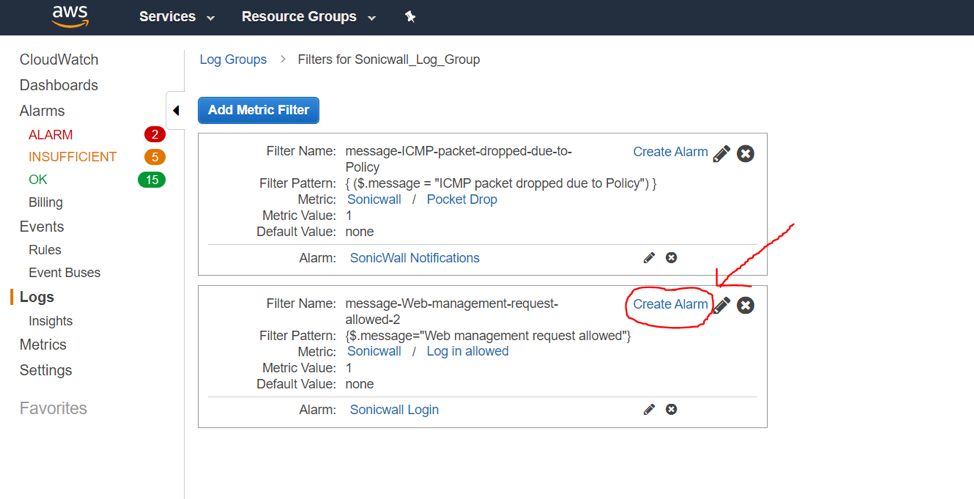This screenshot has height=499, width=974.
Task: Open Settings in the sidebar
Action: [45, 370]
